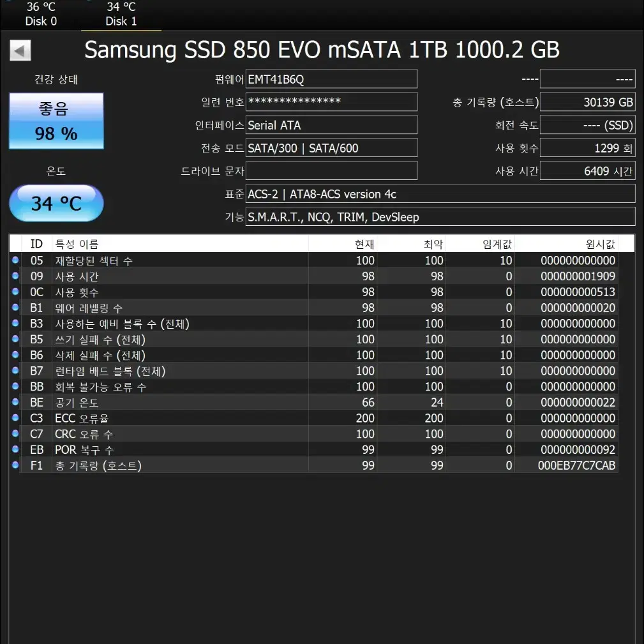Screen dimensions: 644x644
Task: Click the empty ---- info field
Action: (x=587, y=79)
